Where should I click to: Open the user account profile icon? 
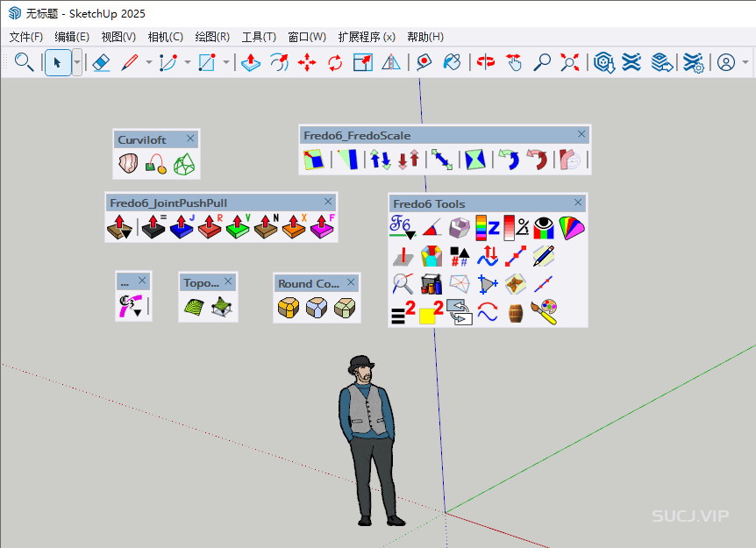click(x=726, y=62)
